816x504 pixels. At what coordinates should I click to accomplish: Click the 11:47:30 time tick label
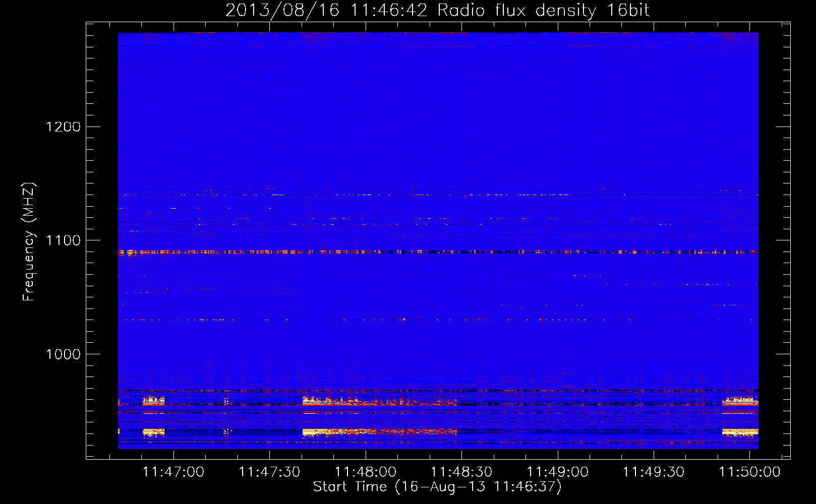click(x=269, y=472)
